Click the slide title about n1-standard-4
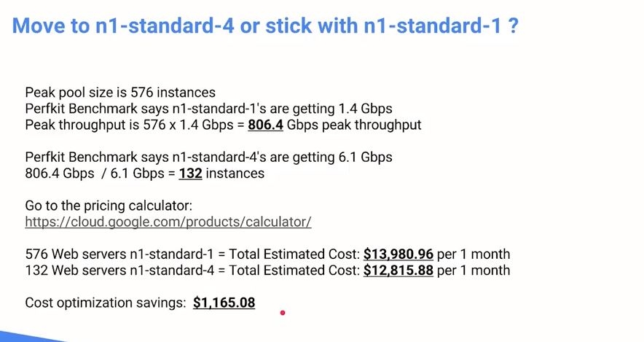This screenshot has height=342, width=644. [x=265, y=26]
